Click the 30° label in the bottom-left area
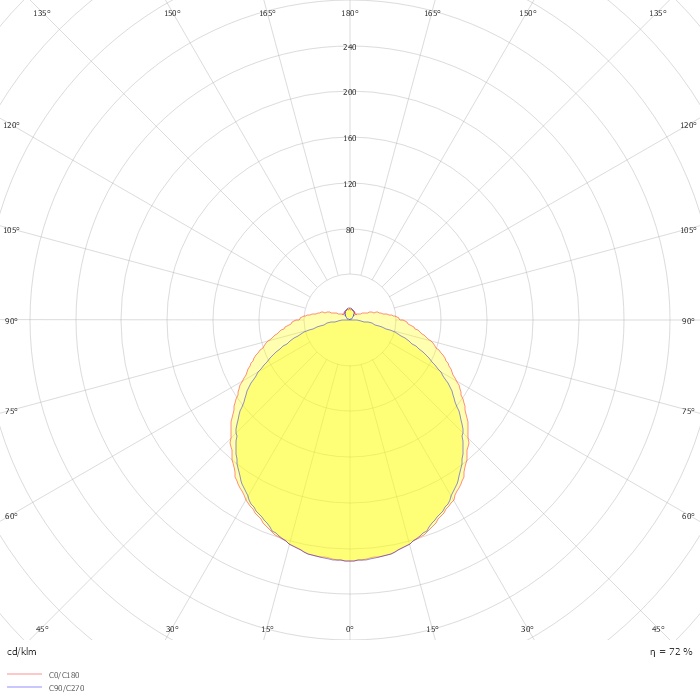The width and height of the screenshot is (700, 700). [172, 629]
